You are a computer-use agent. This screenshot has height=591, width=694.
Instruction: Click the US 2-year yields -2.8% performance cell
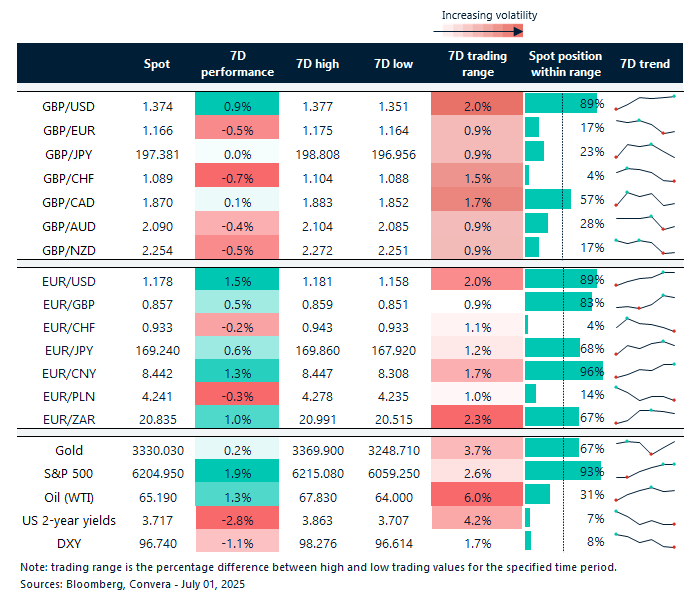[x=237, y=518]
